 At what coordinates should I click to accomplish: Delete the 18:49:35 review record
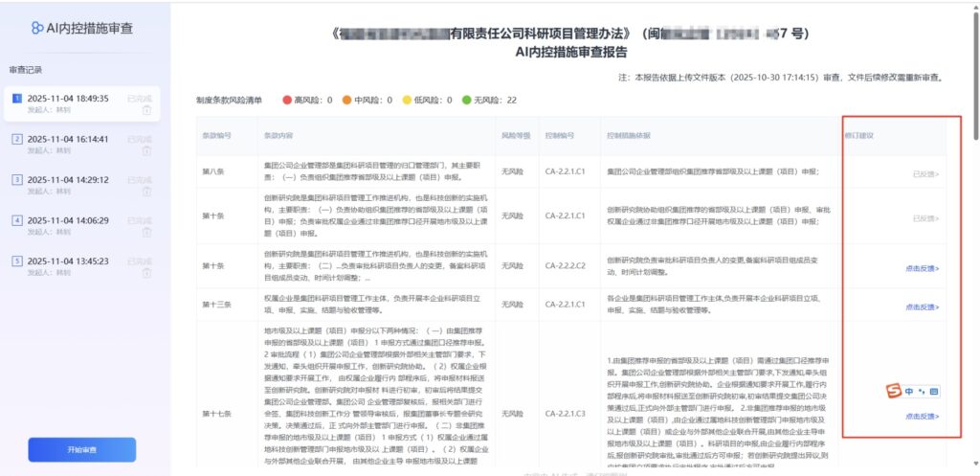(145, 110)
